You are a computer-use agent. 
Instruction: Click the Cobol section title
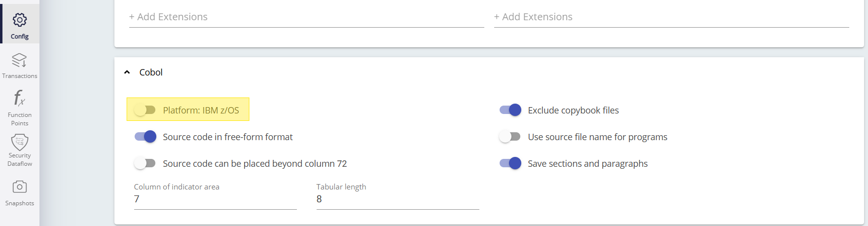coord(151,73)
